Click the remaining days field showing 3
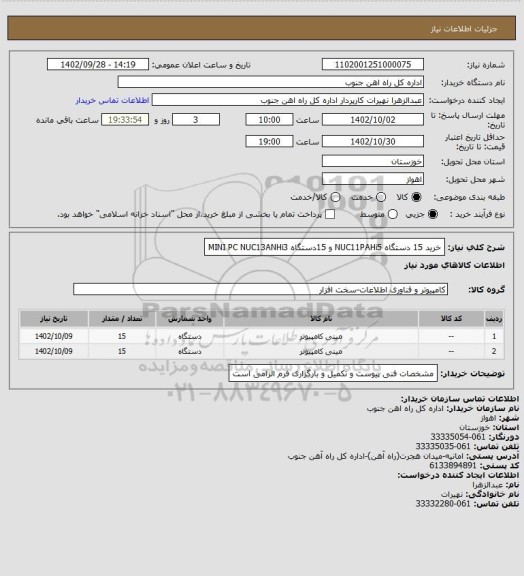524x576 pixels. [196, 120]
